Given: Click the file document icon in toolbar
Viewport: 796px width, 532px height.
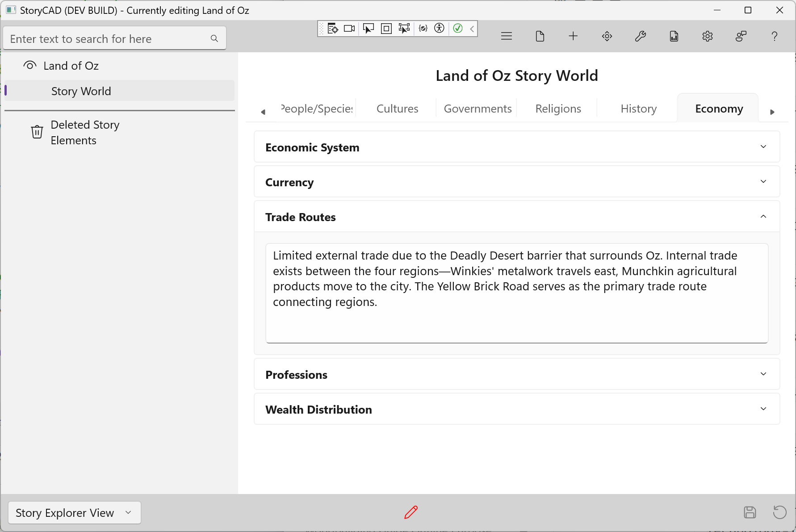Looking at the screenshot, I should [540, 36].
